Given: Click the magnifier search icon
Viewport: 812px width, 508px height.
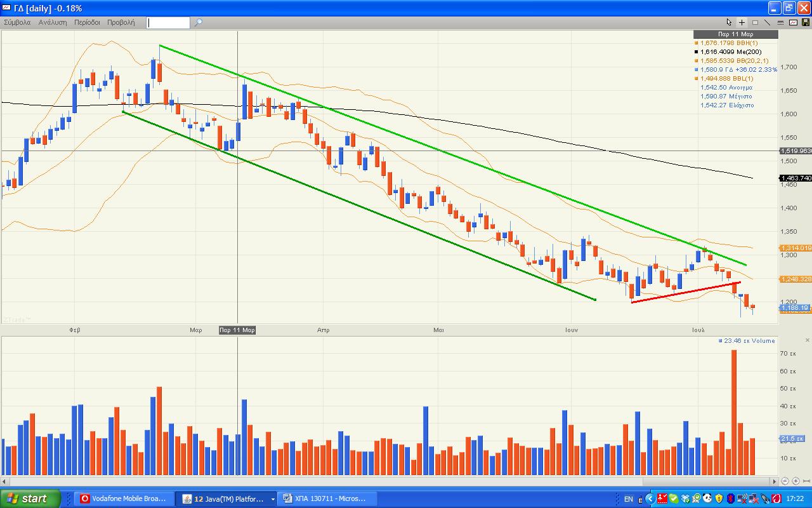Looking at the screenshot, I should pyautogui.click(x=198, y=22).
